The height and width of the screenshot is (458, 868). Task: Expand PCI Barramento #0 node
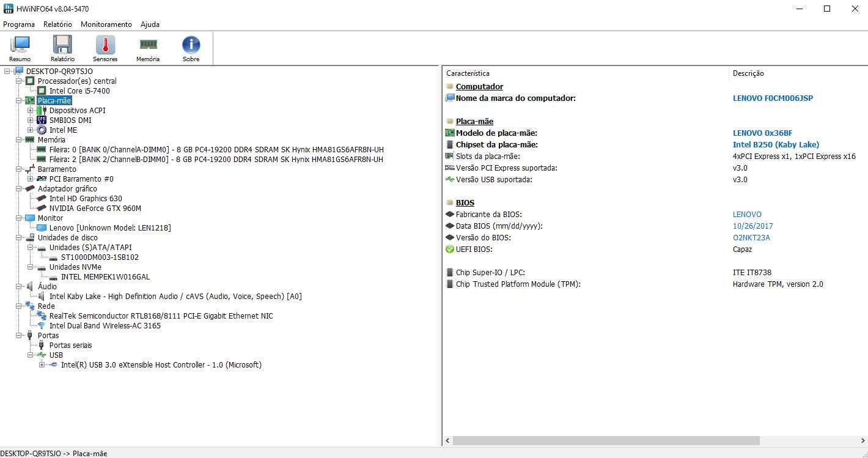[30, 179]
